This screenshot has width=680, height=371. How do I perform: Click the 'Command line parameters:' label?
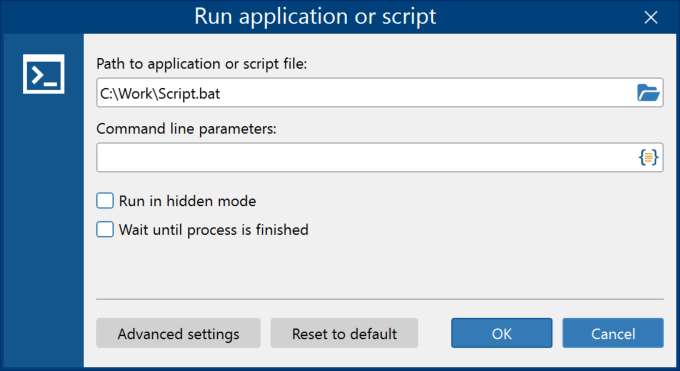click(186, 129)
